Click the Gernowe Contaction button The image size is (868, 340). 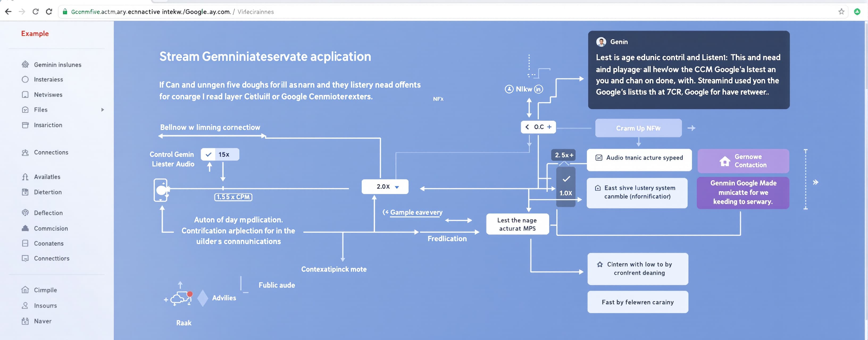[x=743, y=161]
